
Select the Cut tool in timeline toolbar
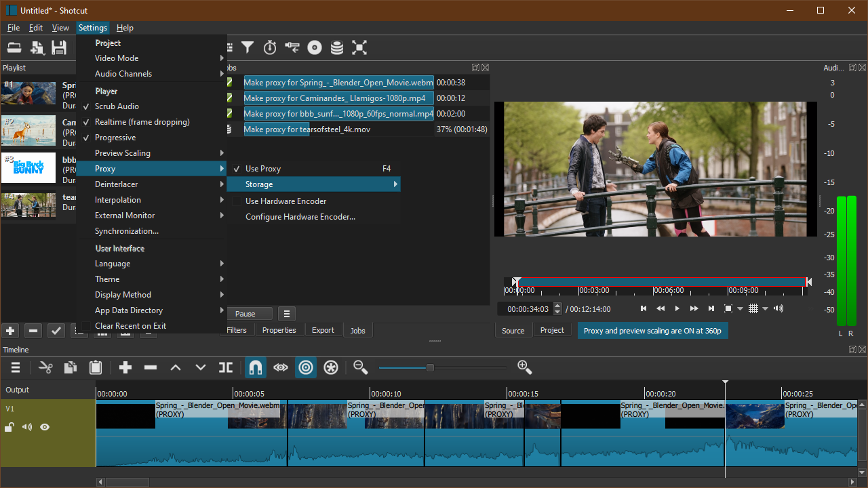45,367
